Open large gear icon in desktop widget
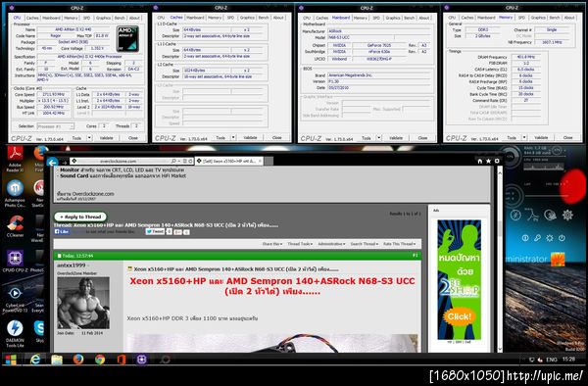The height and width of the screenshot is (386, 588). (x=567, y=216)
